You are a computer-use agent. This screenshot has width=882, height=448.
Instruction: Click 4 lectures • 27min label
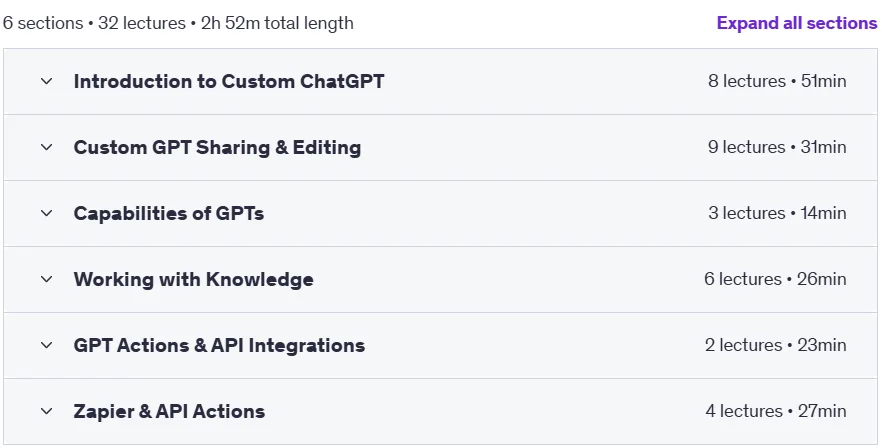click(776, 411)
